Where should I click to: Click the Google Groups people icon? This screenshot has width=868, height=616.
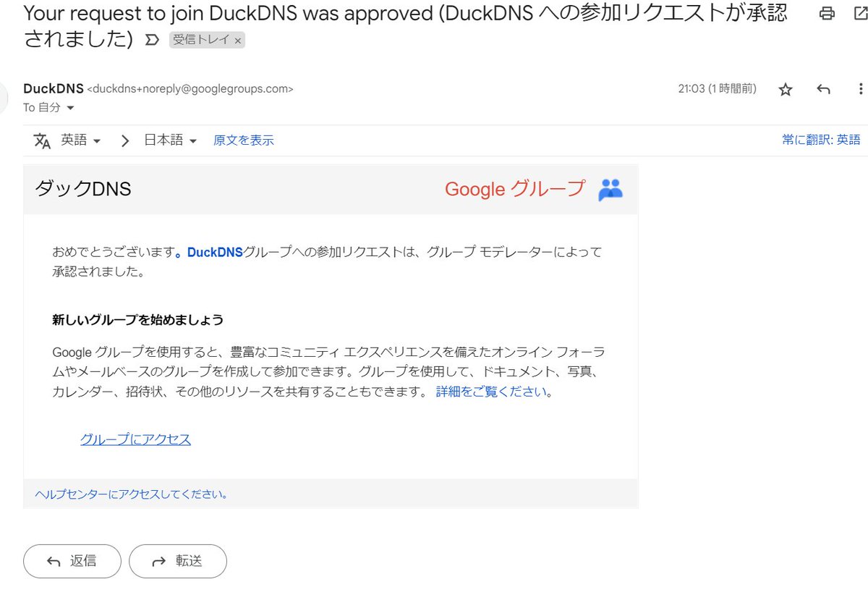[610, 190]
